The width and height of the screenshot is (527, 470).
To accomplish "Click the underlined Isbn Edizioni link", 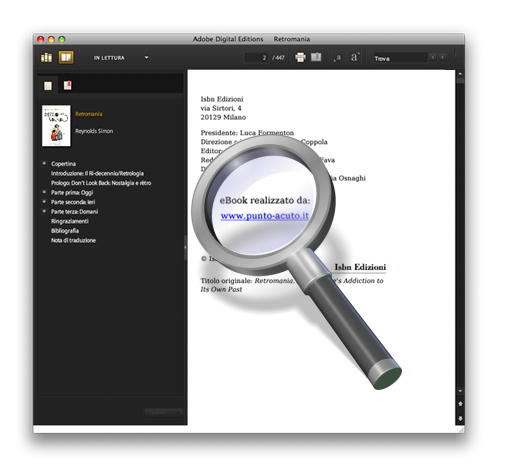I will tap(360, 267).
